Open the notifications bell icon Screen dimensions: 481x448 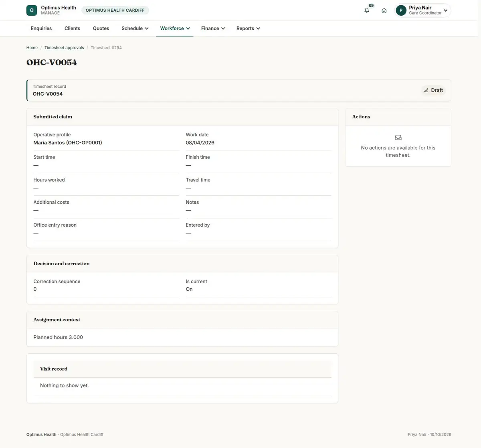point(366,10)
